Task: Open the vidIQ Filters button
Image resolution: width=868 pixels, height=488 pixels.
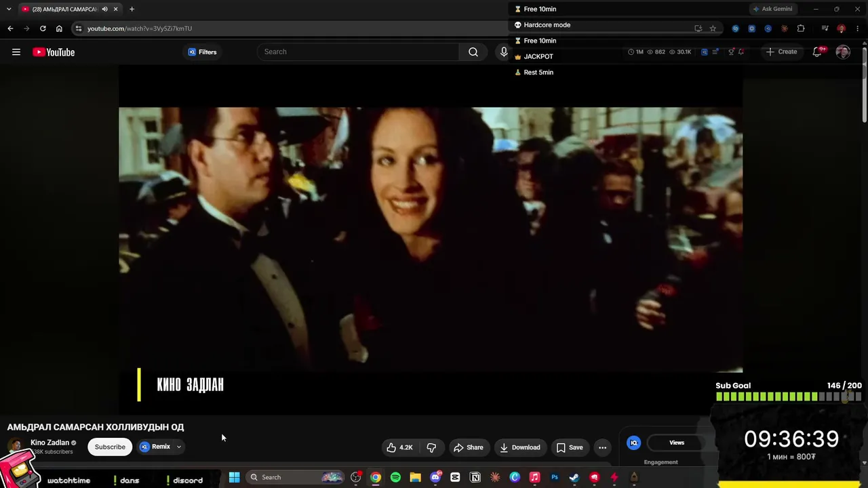Action: point(202,52)
